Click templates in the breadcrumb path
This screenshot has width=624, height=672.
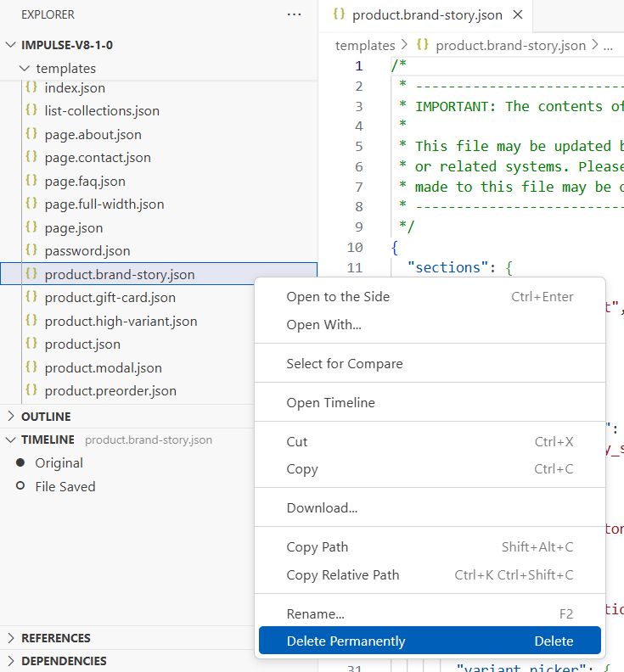point(365,46)
